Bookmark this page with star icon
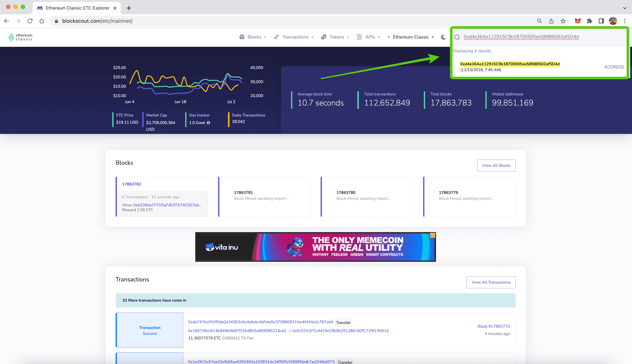The width and height of the screenshot is (632, 364). click(563, 21)
